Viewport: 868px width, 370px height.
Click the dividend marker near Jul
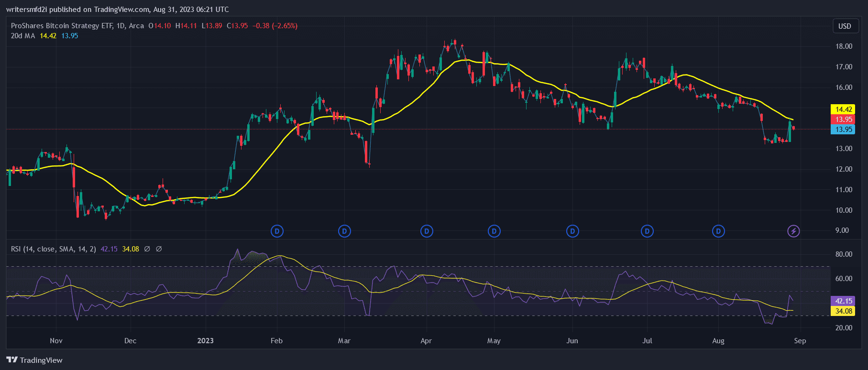pos(647,231)
